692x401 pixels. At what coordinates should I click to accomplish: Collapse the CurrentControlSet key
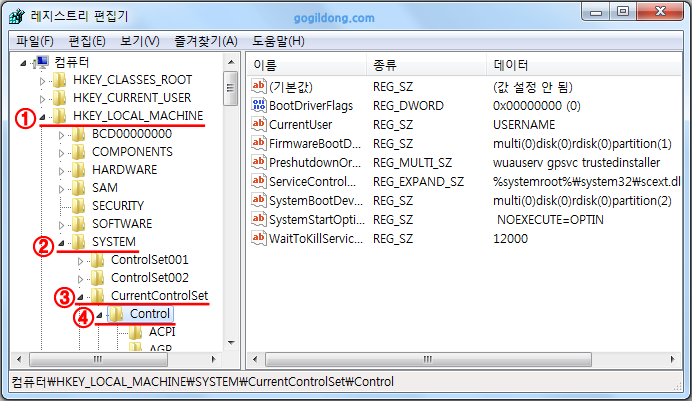click(80, 297)
